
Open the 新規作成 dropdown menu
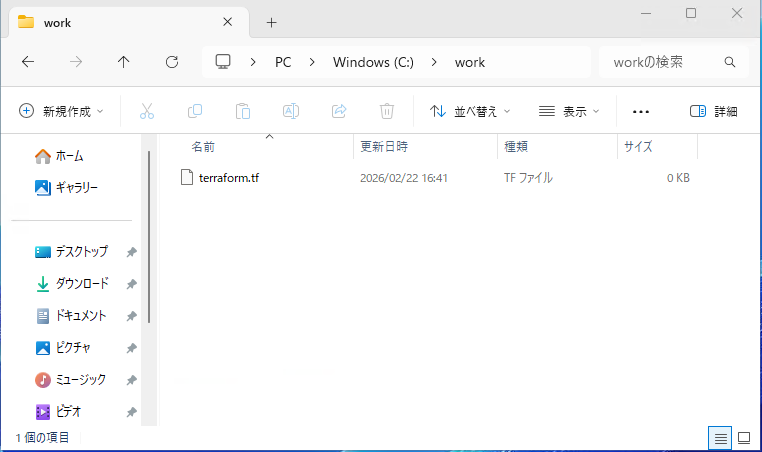pyautogui.click(x=61, y=111)
